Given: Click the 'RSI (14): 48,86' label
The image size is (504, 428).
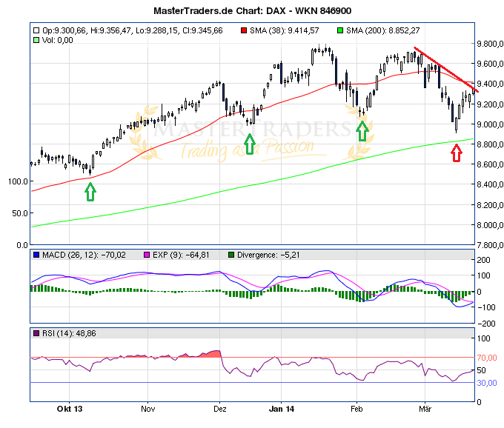Looking at the screenshot, I should point(69,333).
